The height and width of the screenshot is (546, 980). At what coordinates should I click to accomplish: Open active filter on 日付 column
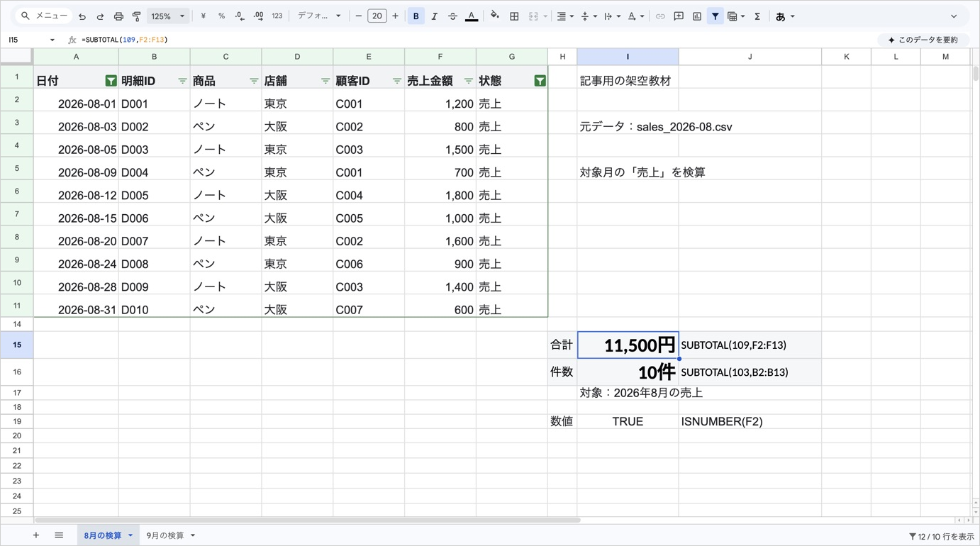(x=111, y=82)
